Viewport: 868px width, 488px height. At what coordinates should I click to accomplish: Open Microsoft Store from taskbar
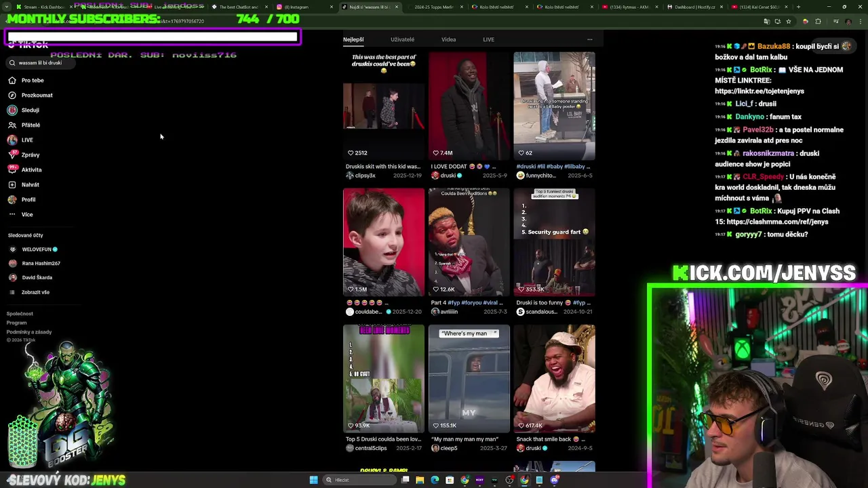450,480
